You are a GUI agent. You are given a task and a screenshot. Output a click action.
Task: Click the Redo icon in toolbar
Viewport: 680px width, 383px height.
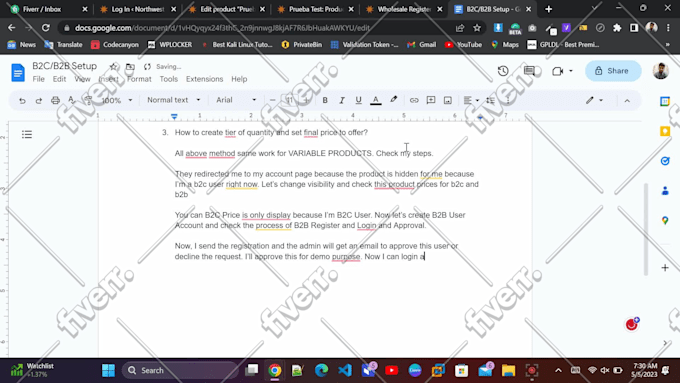(39, 100)
